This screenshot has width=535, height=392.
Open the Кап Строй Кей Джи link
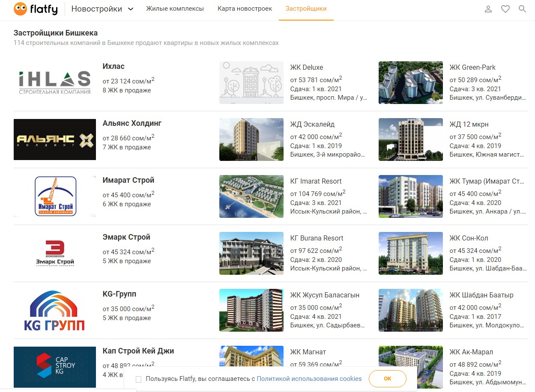pos(138,351)
